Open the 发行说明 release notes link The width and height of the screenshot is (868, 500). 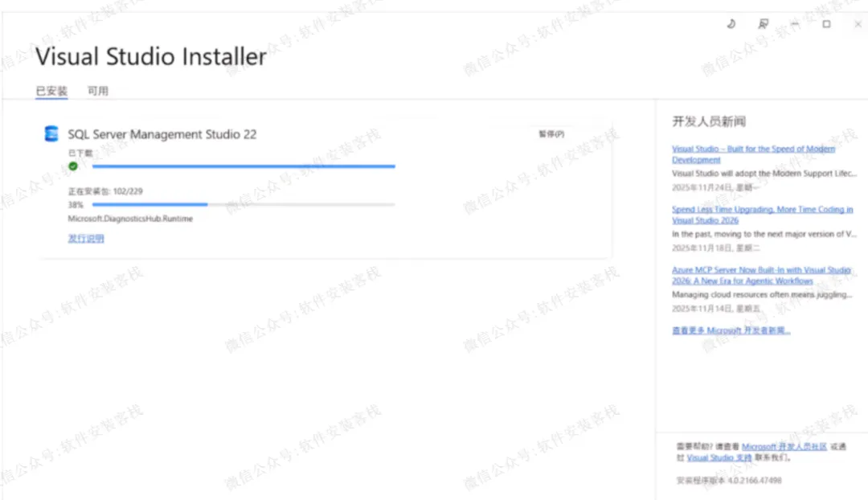coord(86,239)
